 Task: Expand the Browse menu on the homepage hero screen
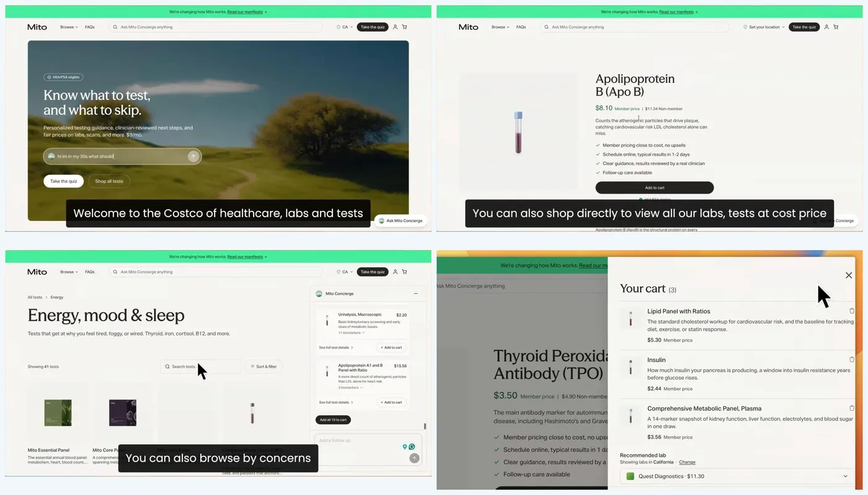coord(69,27)
